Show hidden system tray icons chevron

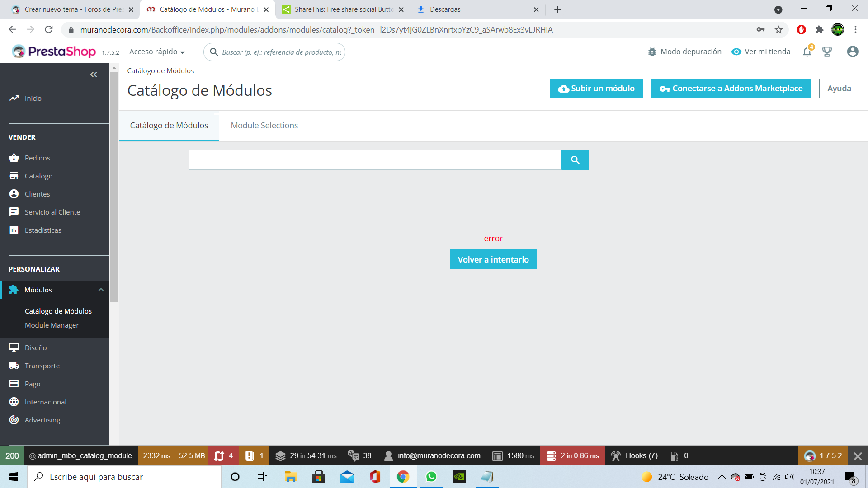(722, 477)
